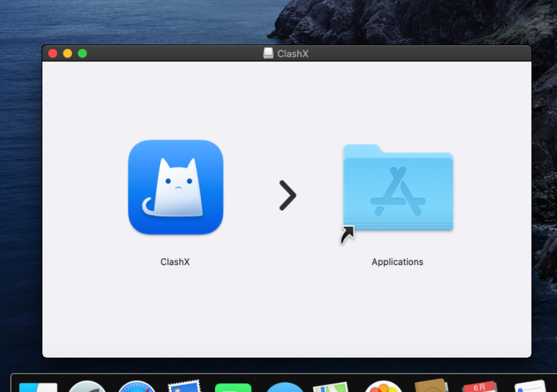Click the ClashX label under the app icon

tap(175, 262)
